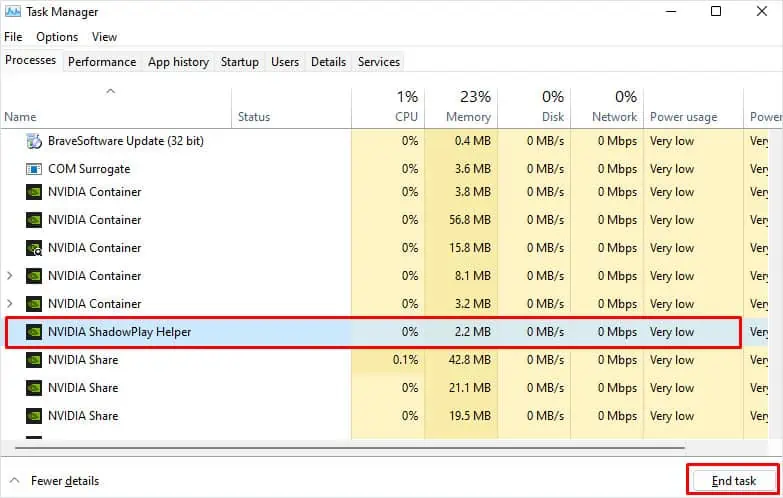This screenshot has width=783, height=498.
Task: Click icon of NVIDIA Share using 42.8 MB
Action: pyautogui.click(x=34, y=360)
